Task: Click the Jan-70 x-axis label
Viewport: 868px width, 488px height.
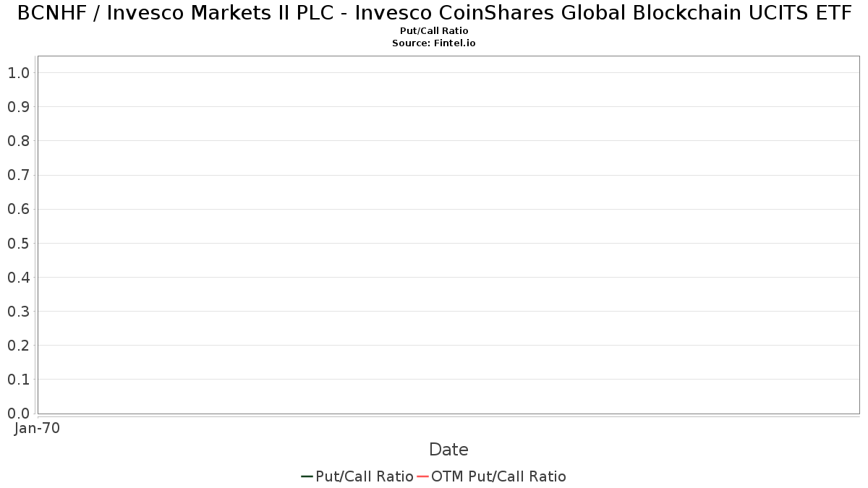Action: (x=37, y=428)
